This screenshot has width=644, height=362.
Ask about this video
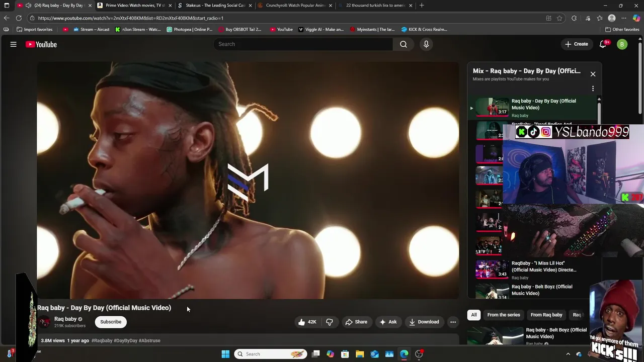388,322
